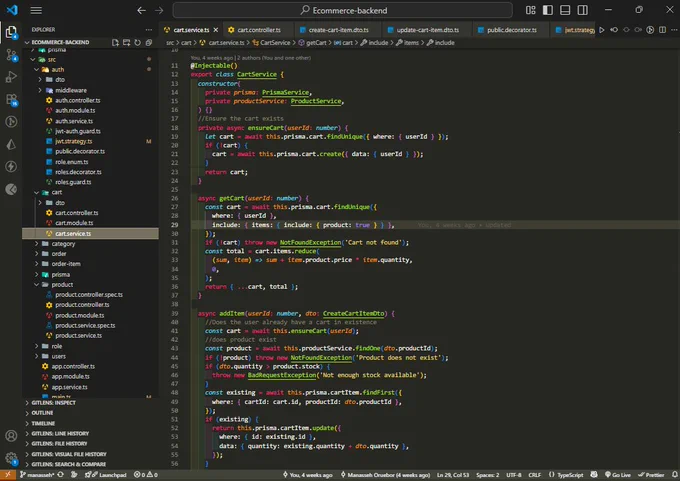The image size is (680, 481).
Task: Open product.service.ts in the explorer
Action: click(78, 335)
